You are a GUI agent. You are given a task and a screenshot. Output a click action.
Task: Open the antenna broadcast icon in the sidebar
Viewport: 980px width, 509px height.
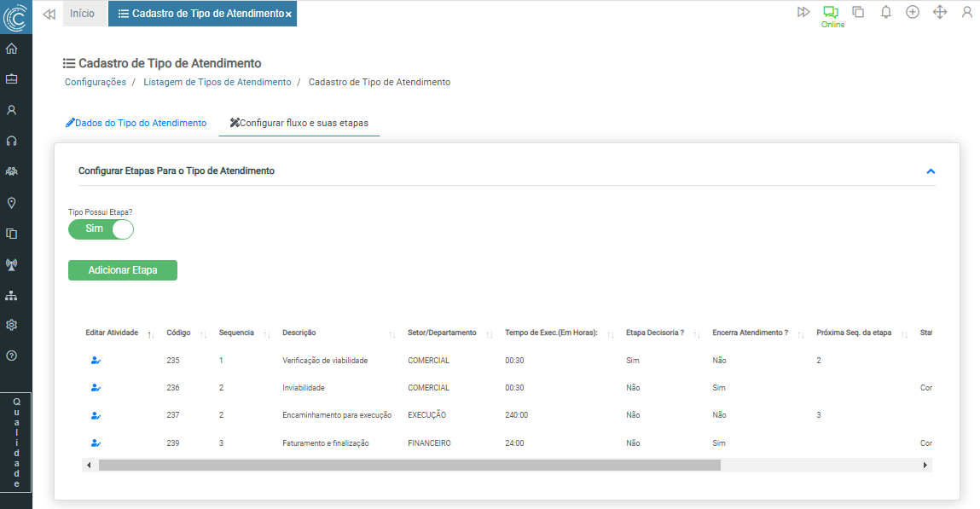coord(12,264)
